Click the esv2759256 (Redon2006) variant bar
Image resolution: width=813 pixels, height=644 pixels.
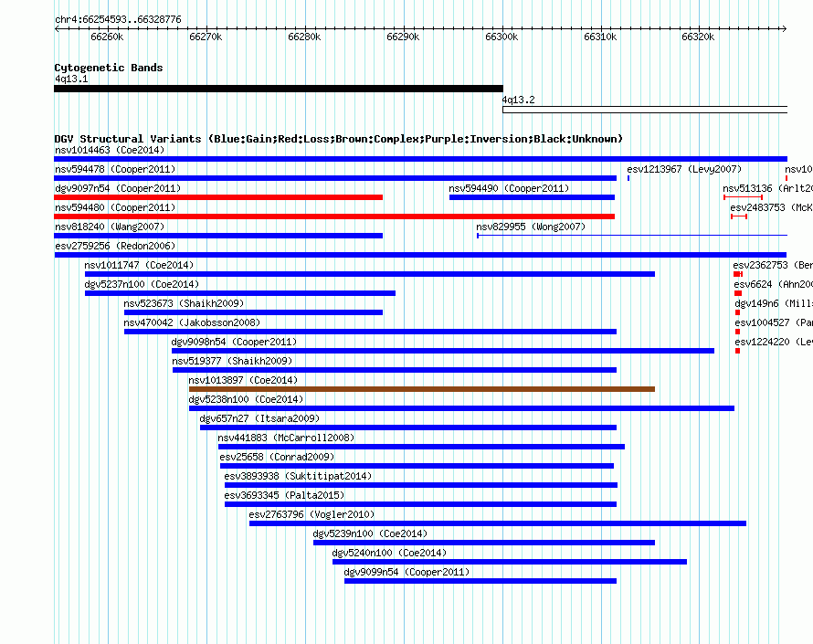(x=420, y=255)
